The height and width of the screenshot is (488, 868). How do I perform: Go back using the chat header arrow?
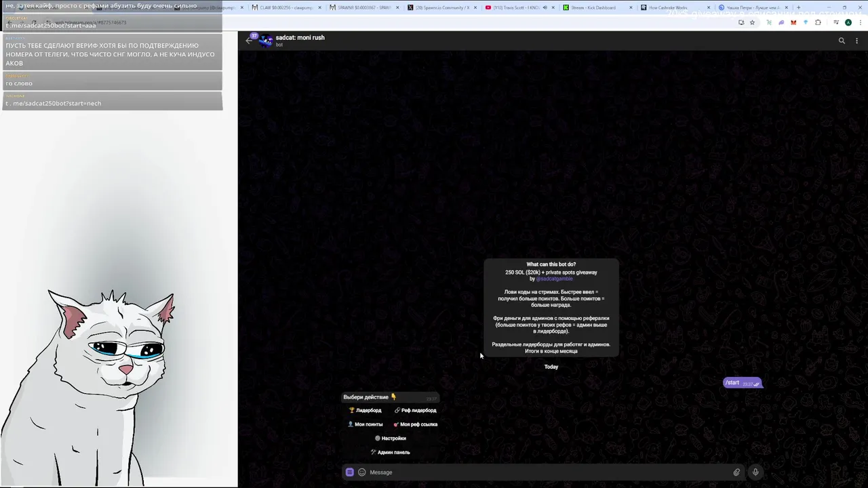point(249,41)
